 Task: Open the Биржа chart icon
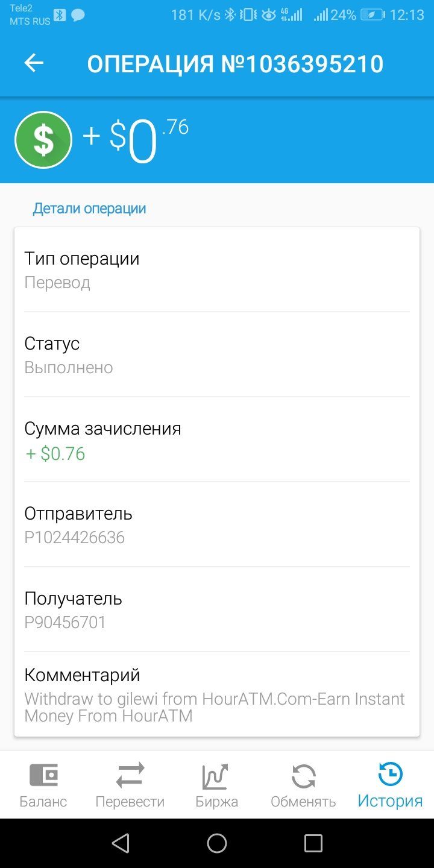[216, 776]
